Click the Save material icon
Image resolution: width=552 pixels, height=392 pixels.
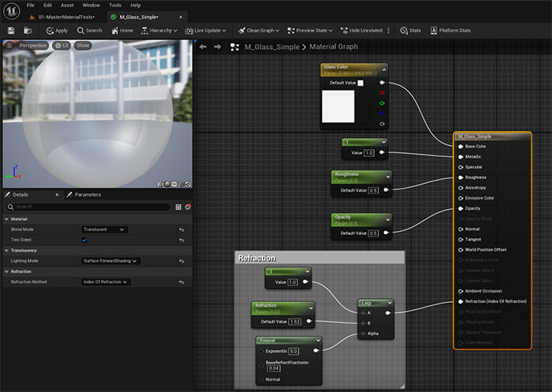(x=11, y=31)
